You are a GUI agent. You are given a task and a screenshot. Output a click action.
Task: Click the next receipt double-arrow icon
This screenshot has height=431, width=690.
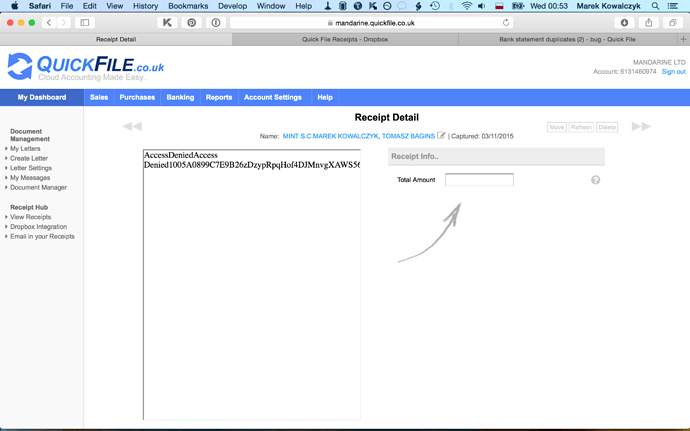coord(641,126)
